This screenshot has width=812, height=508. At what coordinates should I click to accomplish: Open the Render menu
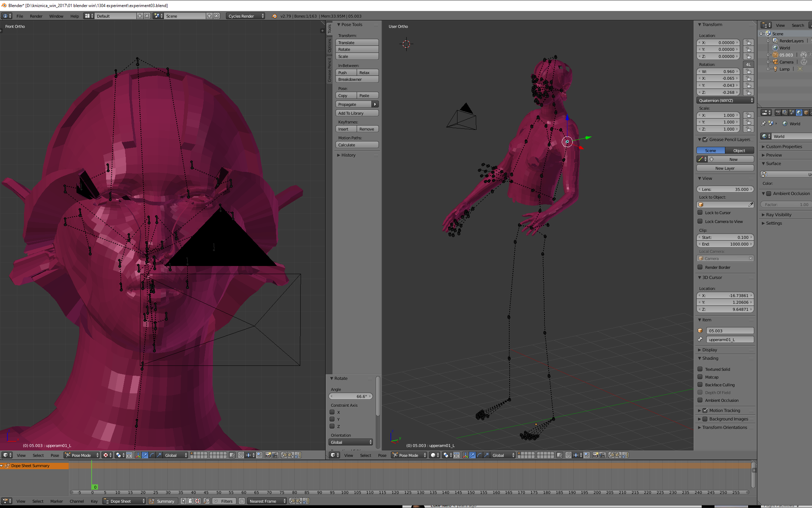coord(36,16)
